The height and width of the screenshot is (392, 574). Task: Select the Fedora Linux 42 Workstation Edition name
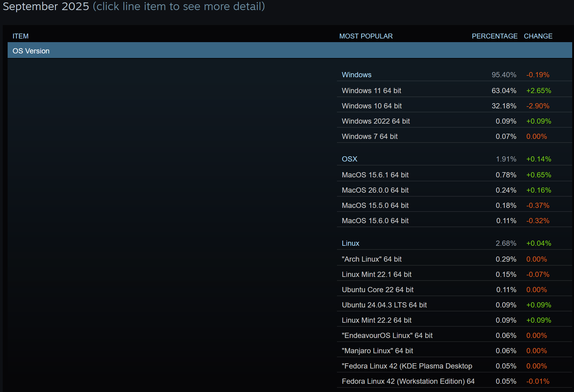[x=408, y=381]
